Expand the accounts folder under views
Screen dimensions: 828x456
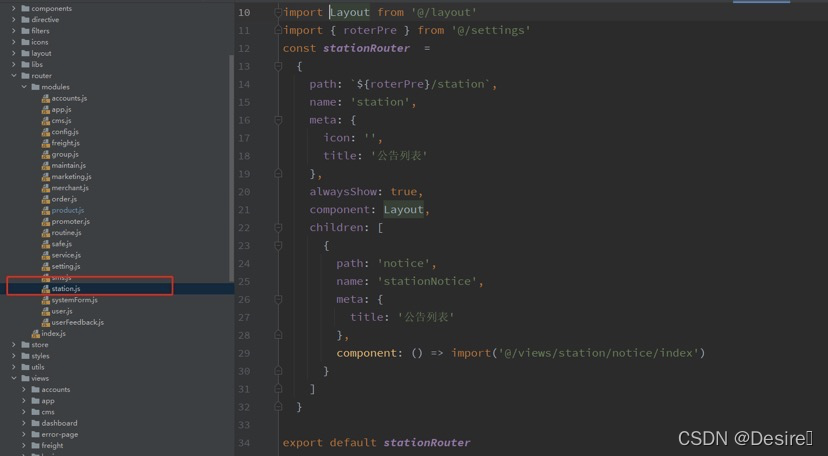coord(24,390)
